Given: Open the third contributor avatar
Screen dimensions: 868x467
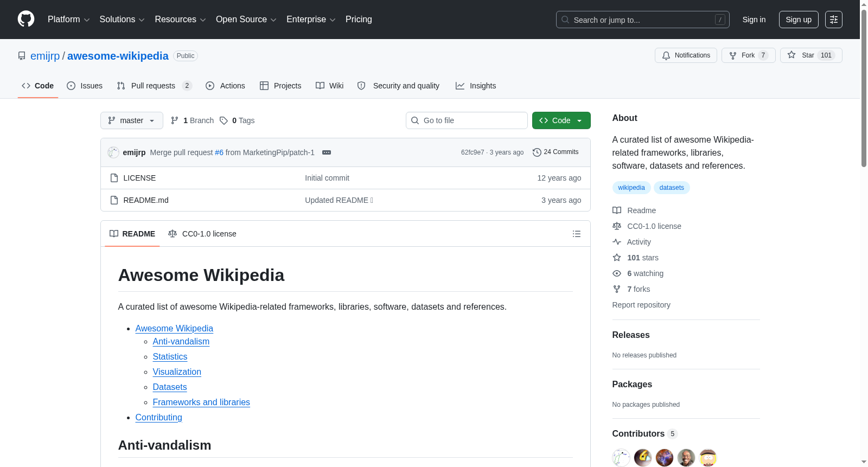Looking at the screenshot, I should point(665,458).
